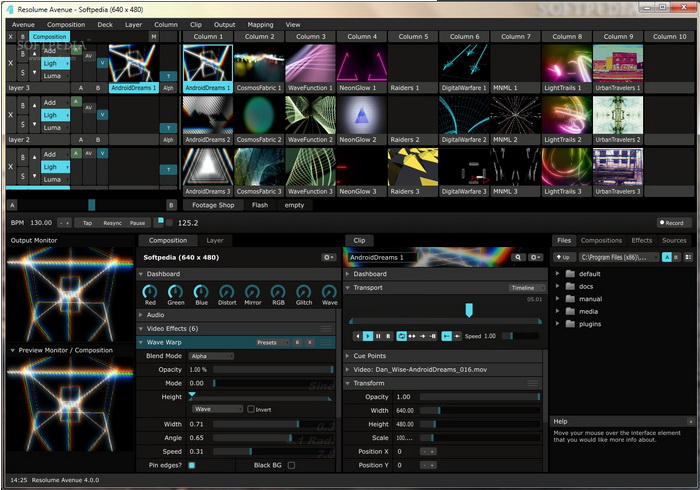
Task: Adjust the Red dashboard knob
Action: [x=150, y=292]
